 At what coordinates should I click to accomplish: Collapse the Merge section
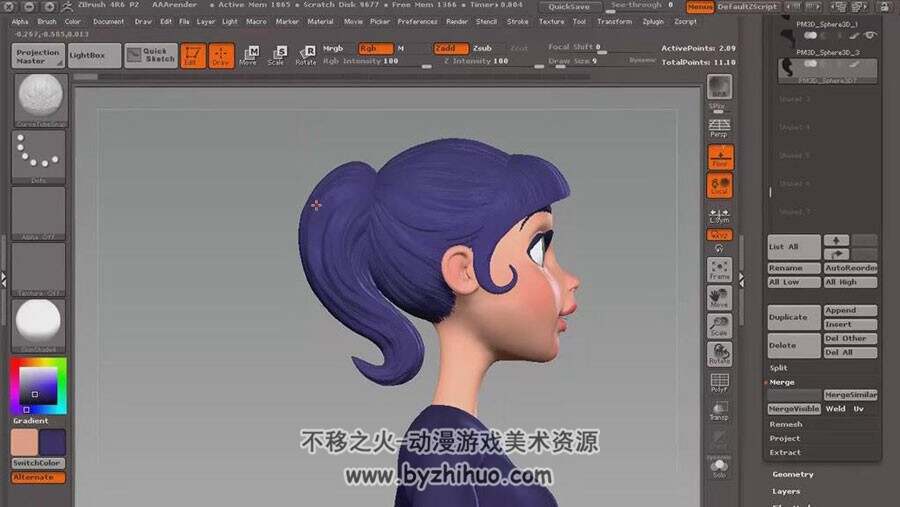click(782, 382)
